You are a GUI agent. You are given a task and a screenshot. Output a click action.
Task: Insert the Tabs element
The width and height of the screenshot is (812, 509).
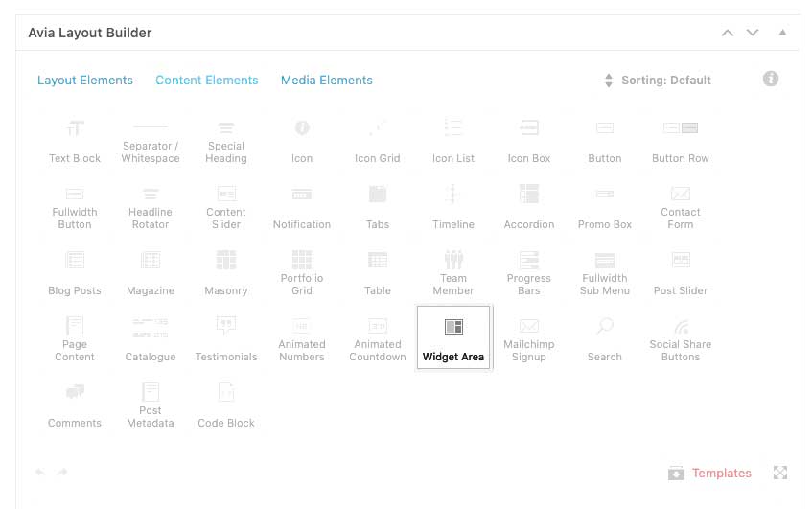coord(378,205)
